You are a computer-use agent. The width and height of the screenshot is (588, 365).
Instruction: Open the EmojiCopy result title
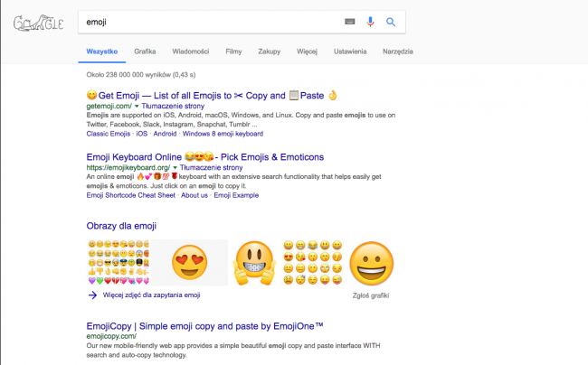point(204,326)
